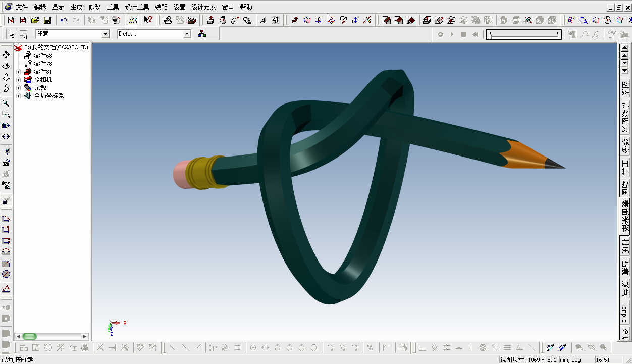Click the context help arrow-question icon
Image resolution: width=632 pixels, height=364 pixels.
click(x=148, y=20)
